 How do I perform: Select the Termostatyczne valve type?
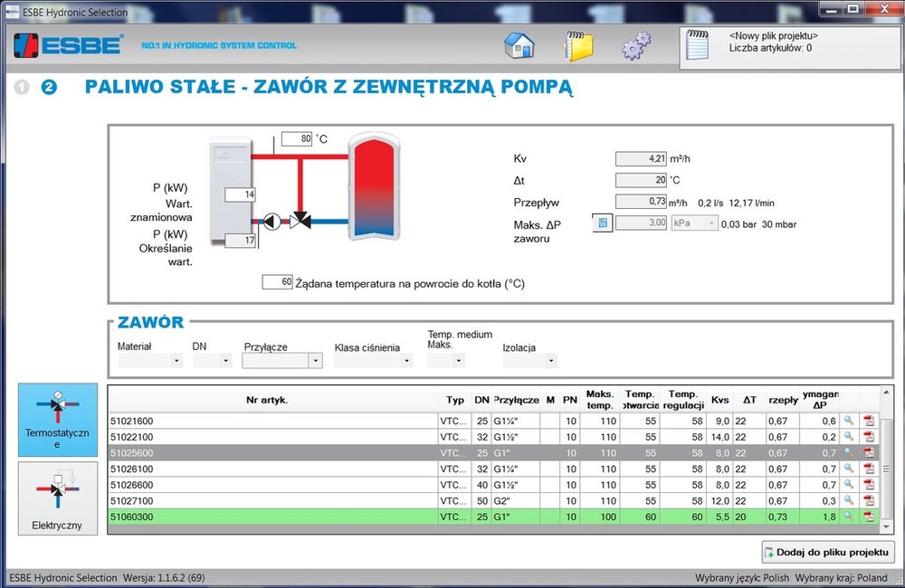click(58, 419)
